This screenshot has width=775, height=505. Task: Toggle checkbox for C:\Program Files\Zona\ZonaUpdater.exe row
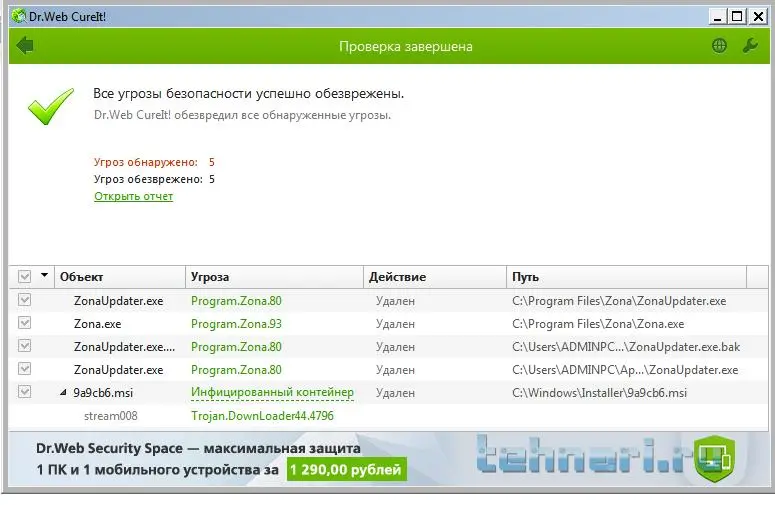[x=25, y=300]
